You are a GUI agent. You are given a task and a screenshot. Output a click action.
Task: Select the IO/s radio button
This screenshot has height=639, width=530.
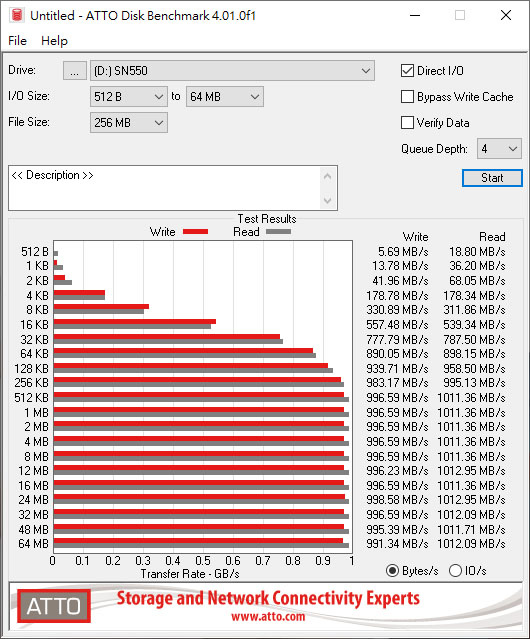[455, 571]
